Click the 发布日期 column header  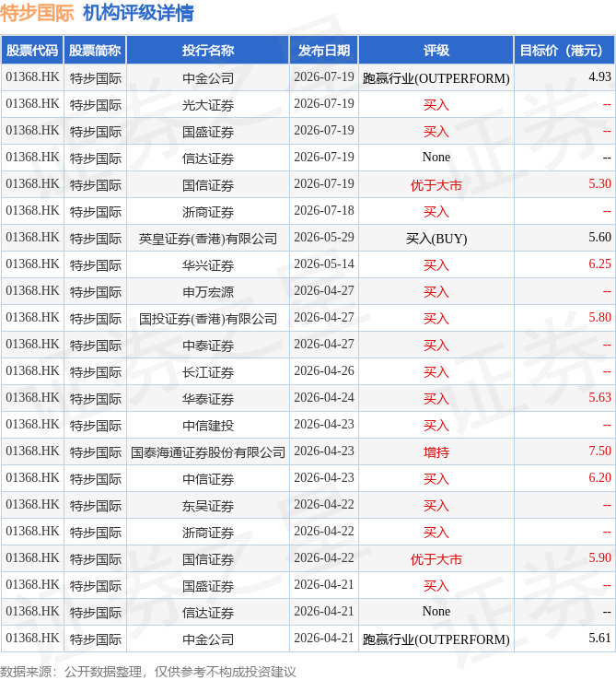(323, 51)
